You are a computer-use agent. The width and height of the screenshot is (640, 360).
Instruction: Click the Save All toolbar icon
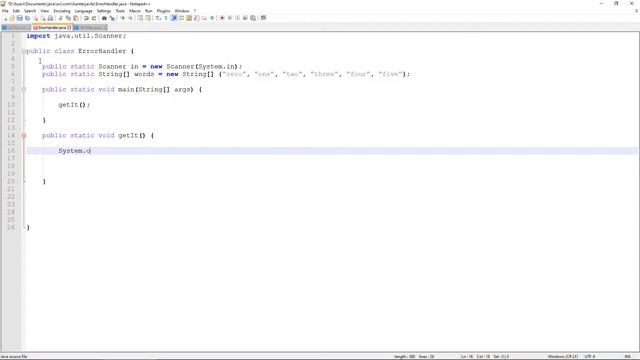tap(27, 18)
